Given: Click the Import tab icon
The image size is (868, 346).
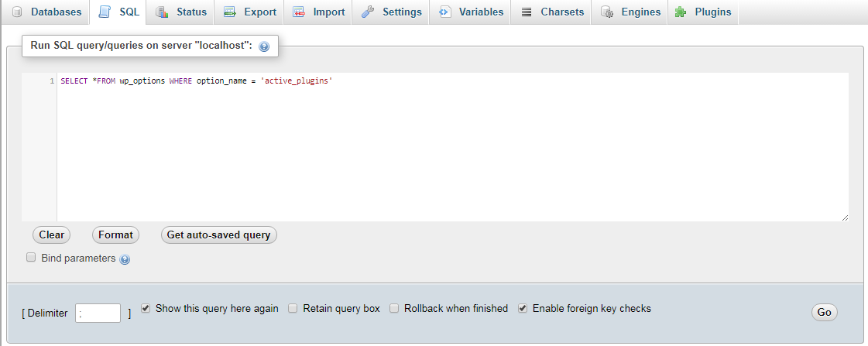Looking at the screenshot, I should click(x=299, y=12).
